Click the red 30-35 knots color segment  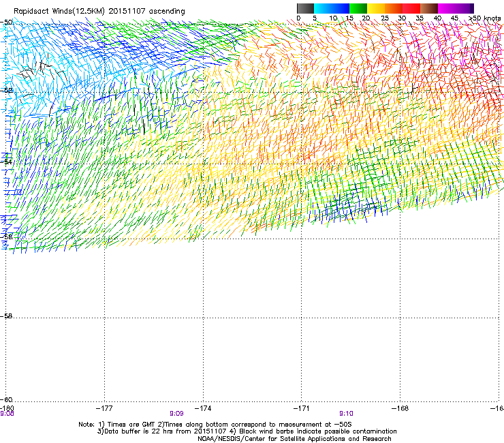point(411,8)
